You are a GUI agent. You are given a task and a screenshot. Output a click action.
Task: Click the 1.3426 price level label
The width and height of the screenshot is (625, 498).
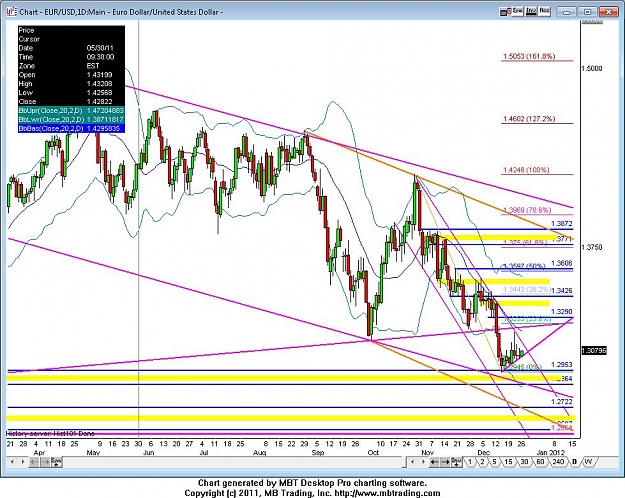tap(562, 291)
